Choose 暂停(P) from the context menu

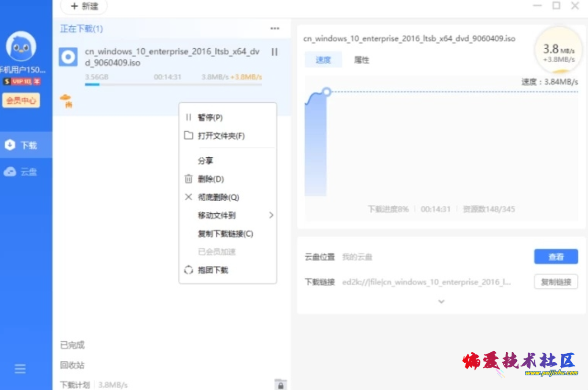[x=228, y=118]
